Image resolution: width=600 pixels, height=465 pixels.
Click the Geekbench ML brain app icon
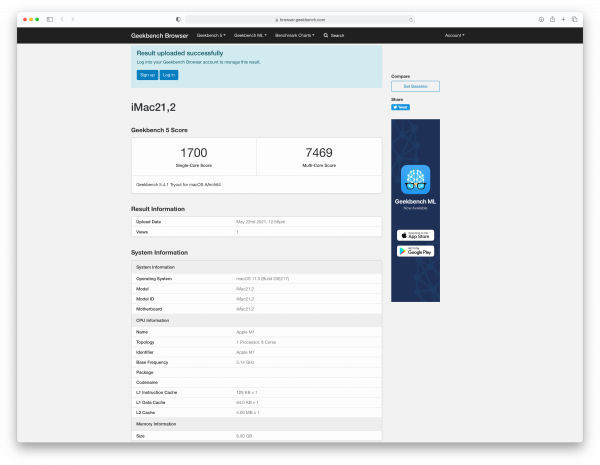click(x=415, y=179)
